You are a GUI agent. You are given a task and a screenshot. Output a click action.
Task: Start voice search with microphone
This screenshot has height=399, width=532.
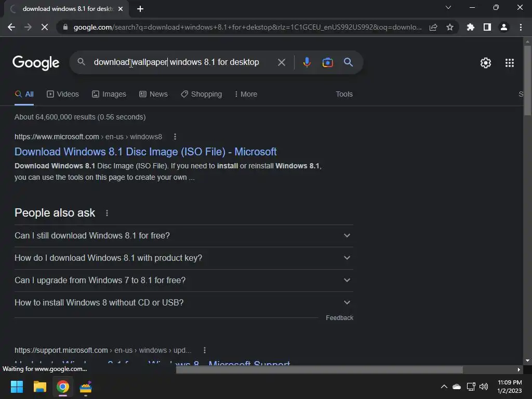tap(307, 62)
